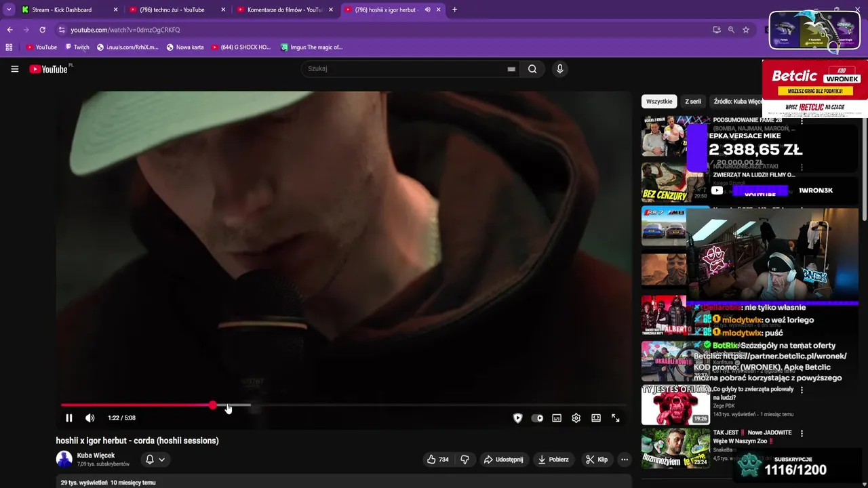This screenshot has height=488, width=868.
Task: Pause the video with the pause button
Action: [68, 418]
